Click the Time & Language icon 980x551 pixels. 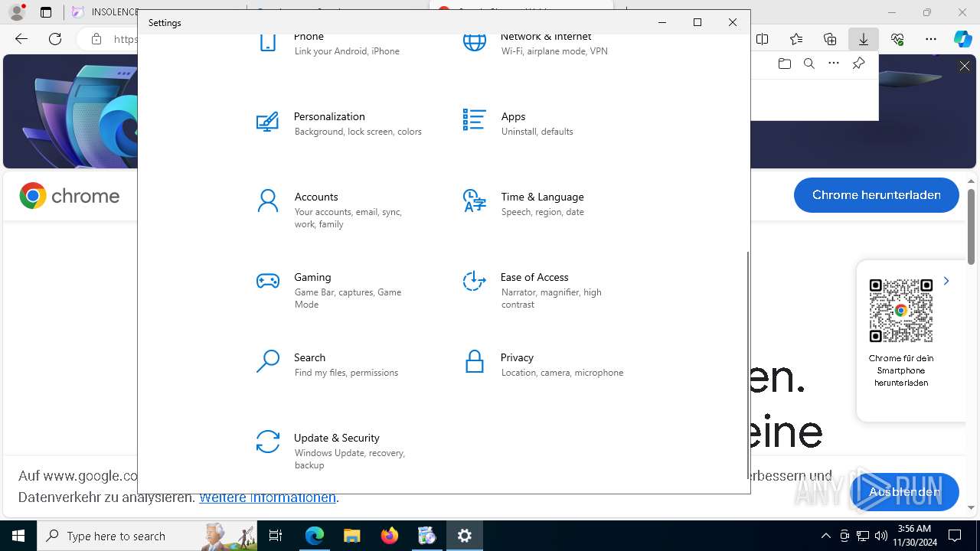click(x=474, y=201)
